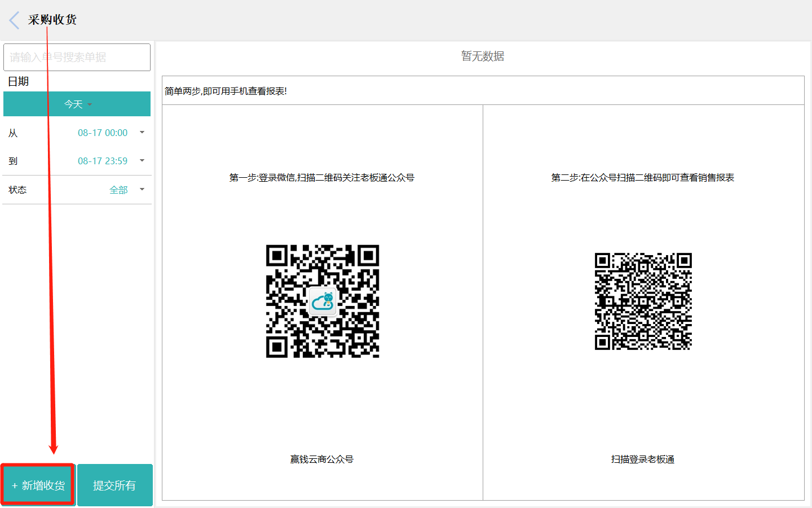Click the 第二步 instruction text
812x508 pixels.
tap(643, 178)
